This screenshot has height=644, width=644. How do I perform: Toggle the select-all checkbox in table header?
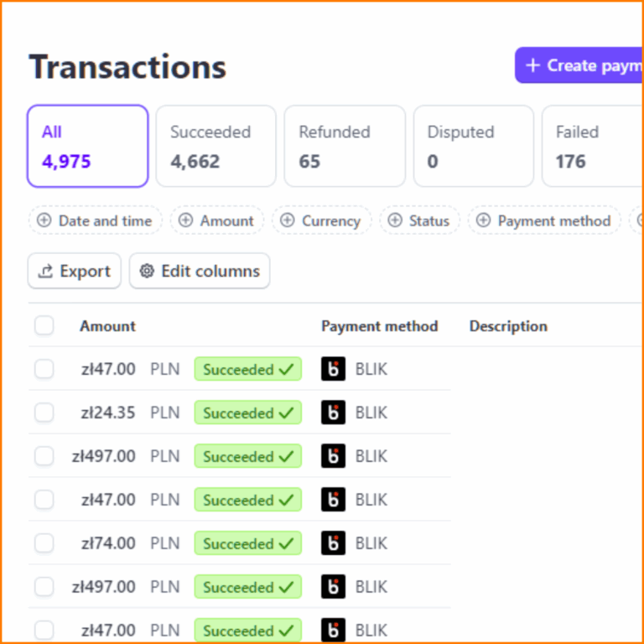[x=44, y=325]
